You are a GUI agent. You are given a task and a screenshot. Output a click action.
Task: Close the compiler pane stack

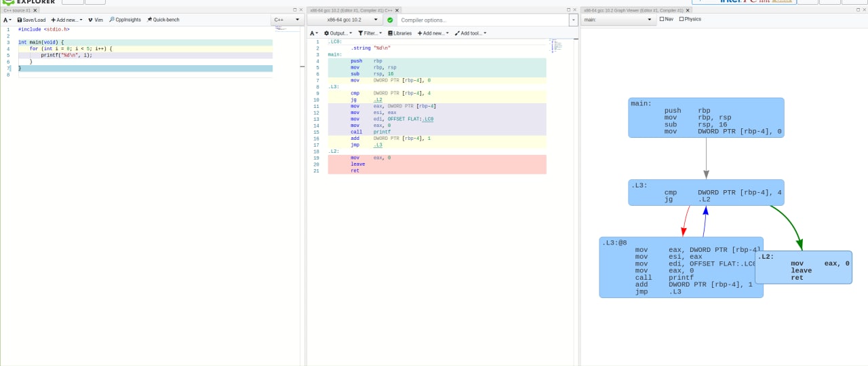point(575,10)
